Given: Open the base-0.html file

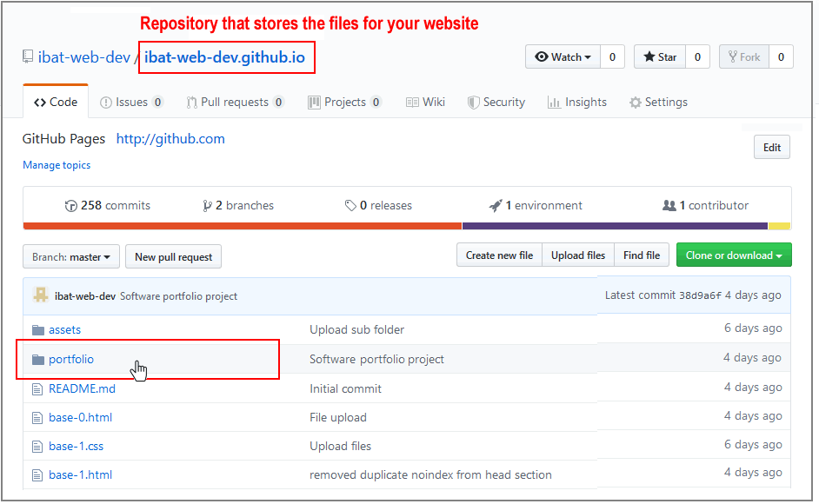Looking at the screenshot, I should point(80,418).
